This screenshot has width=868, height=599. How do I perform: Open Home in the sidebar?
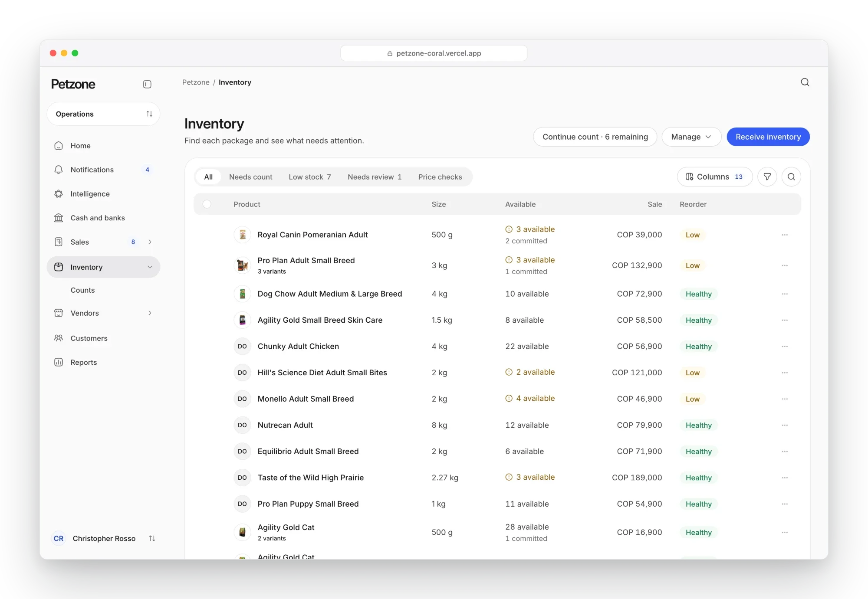click(103, 146)
